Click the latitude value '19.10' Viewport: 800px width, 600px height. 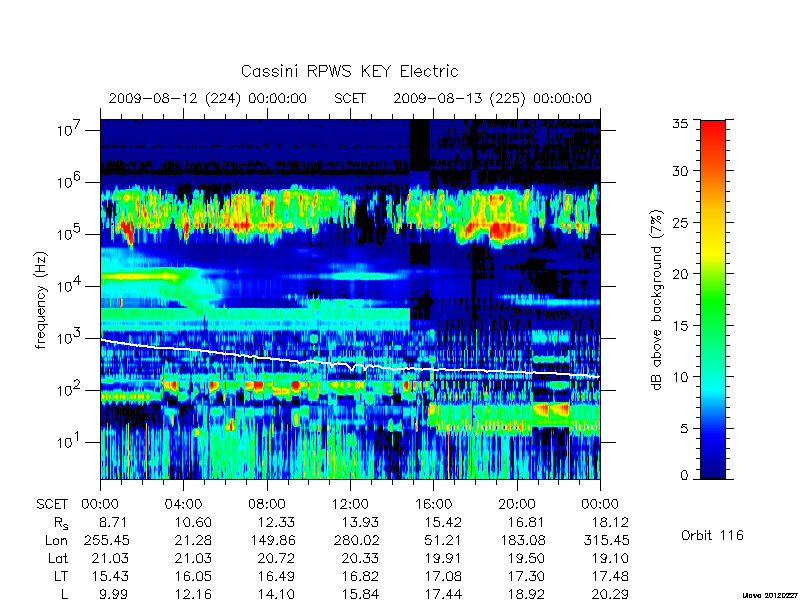tap(610, 558)
